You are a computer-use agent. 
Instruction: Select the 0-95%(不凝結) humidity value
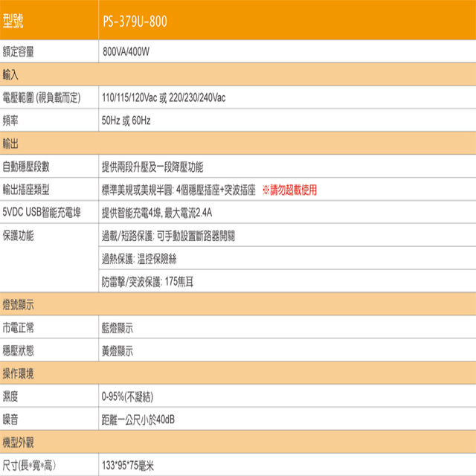[x=127, y=396]
